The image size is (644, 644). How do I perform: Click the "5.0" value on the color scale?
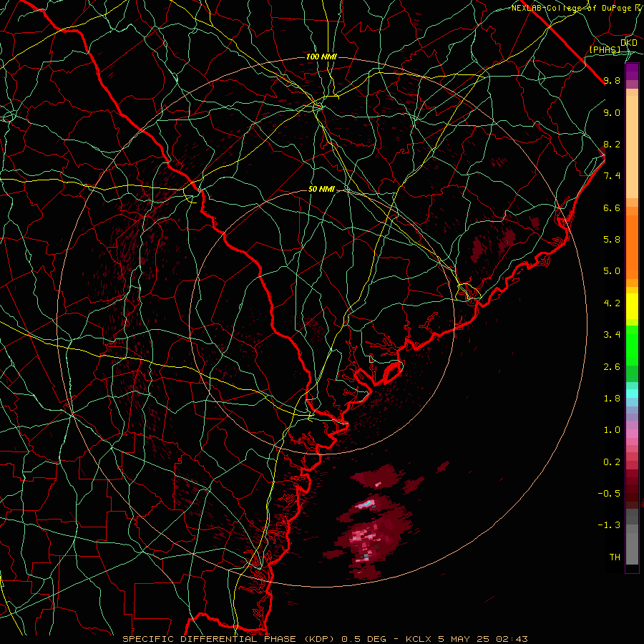(612, 271)
